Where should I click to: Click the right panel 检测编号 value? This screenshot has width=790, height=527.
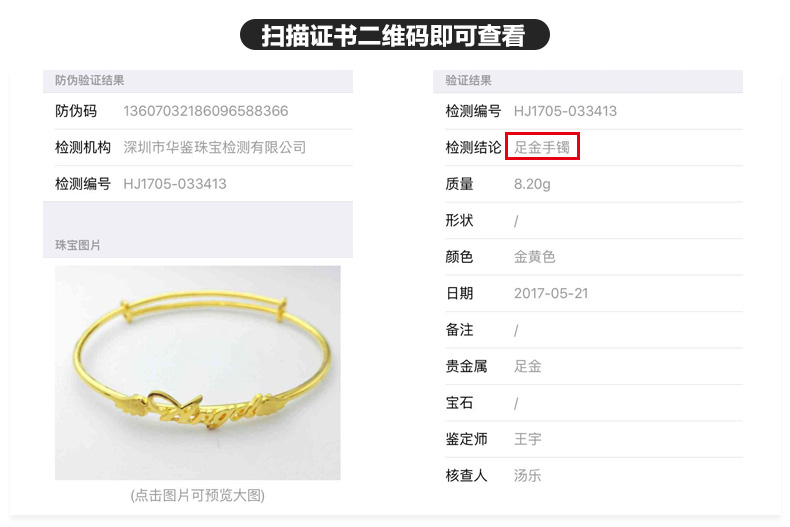point(565,111)
